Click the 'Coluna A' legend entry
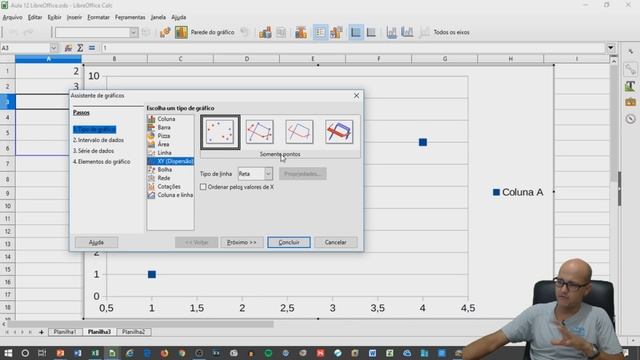 tap(518, 192)
